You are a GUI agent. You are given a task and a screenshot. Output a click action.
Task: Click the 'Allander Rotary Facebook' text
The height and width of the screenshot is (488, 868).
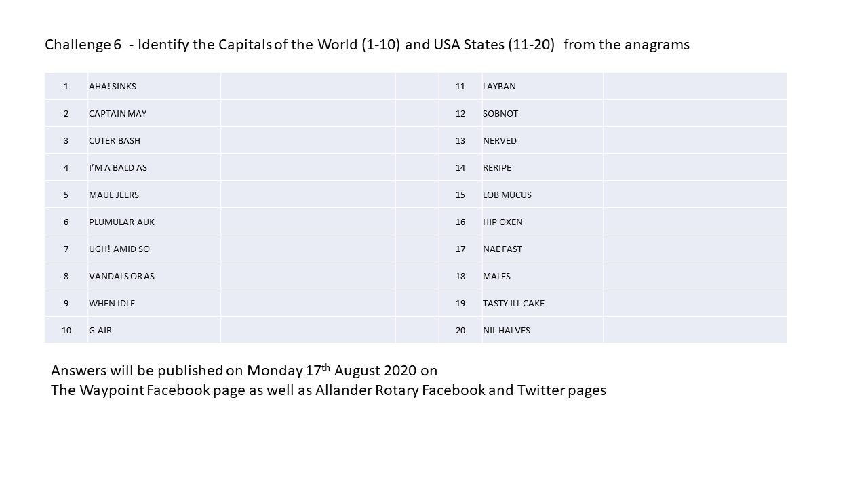coord(400,390)
